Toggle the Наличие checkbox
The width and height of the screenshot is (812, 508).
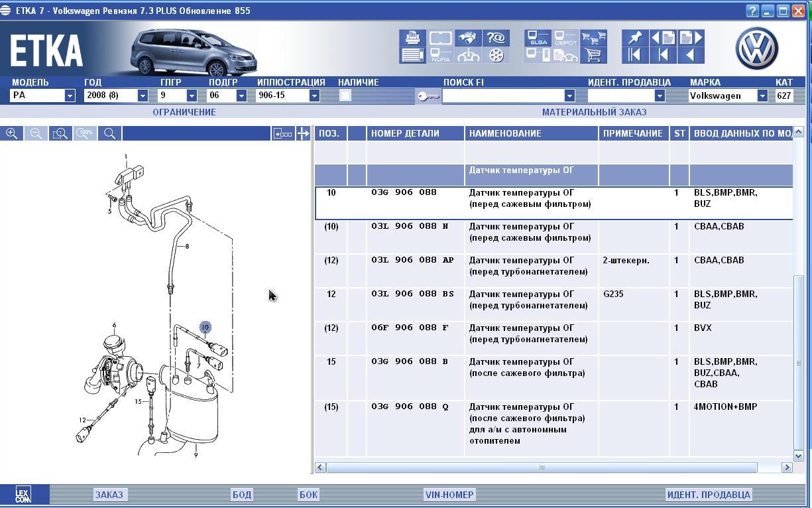(345, 95)
